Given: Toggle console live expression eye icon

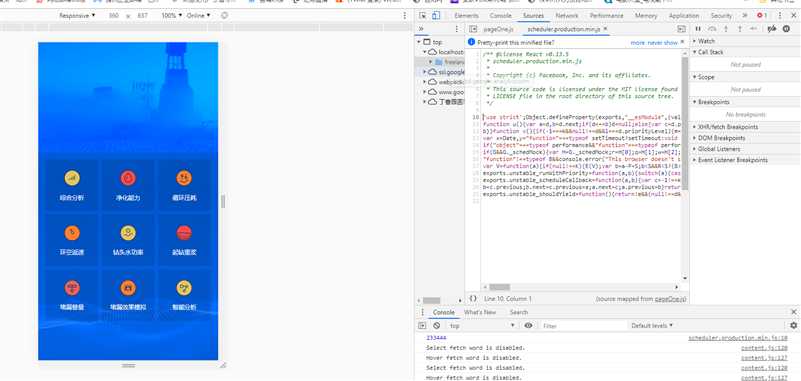Looking at the screenshot, I should [528, 325].
